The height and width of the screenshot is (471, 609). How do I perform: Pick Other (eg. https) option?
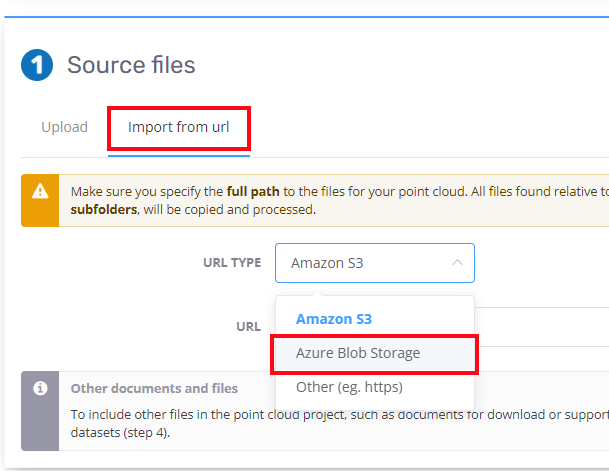[375, 387]
